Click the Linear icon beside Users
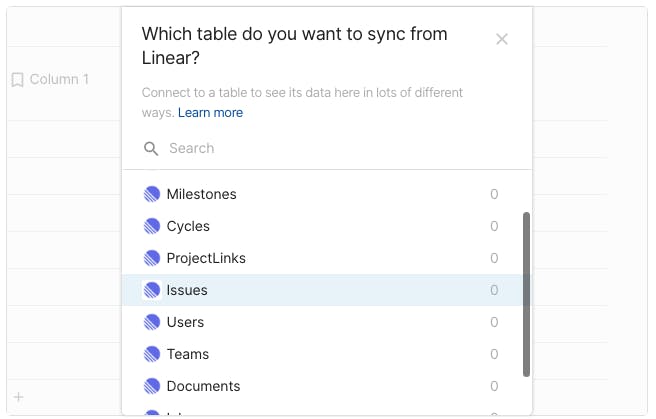Screen dimensions: 656x419 pyautogui.click(x=152, y=322)
